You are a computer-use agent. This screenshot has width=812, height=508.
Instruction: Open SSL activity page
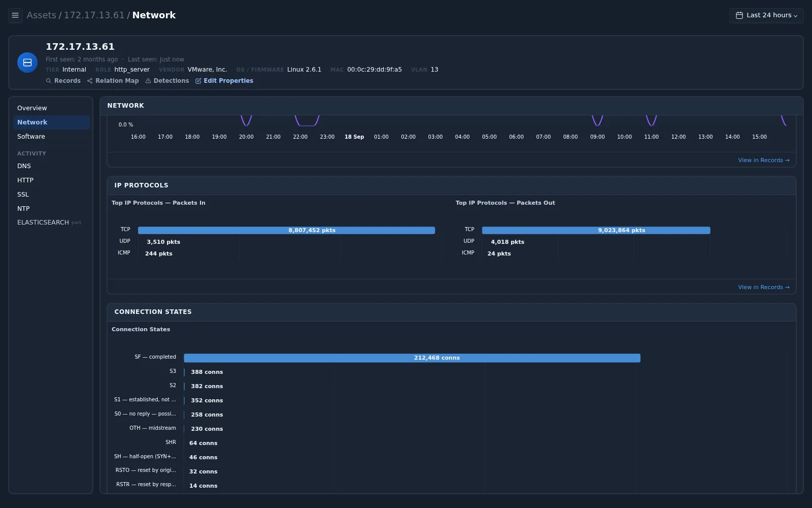tap(52, 195)
